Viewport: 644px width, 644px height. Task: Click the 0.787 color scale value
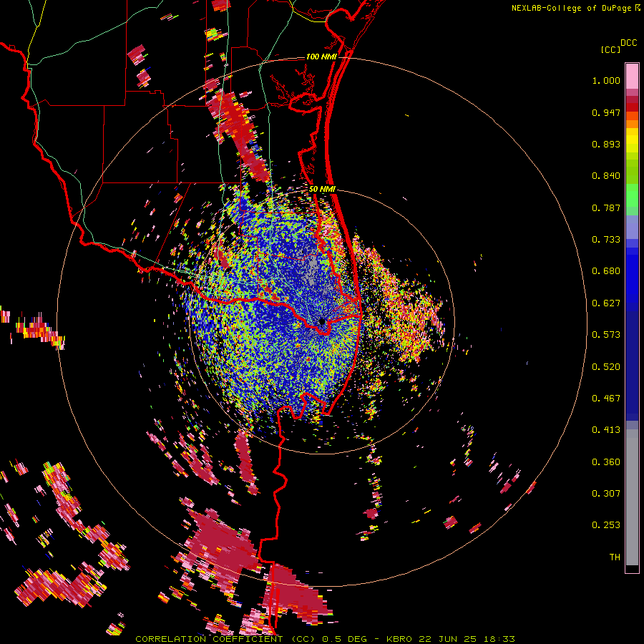(x=606, y=208)
